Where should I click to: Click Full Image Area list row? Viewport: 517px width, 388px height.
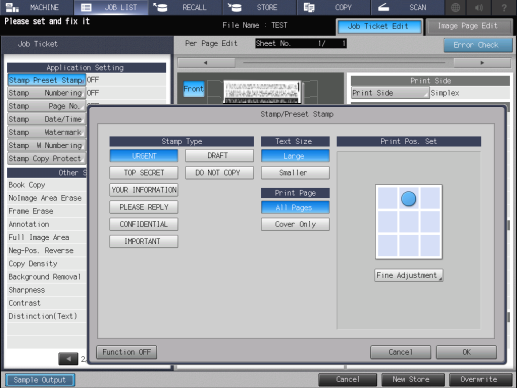(x=47, y=237)
